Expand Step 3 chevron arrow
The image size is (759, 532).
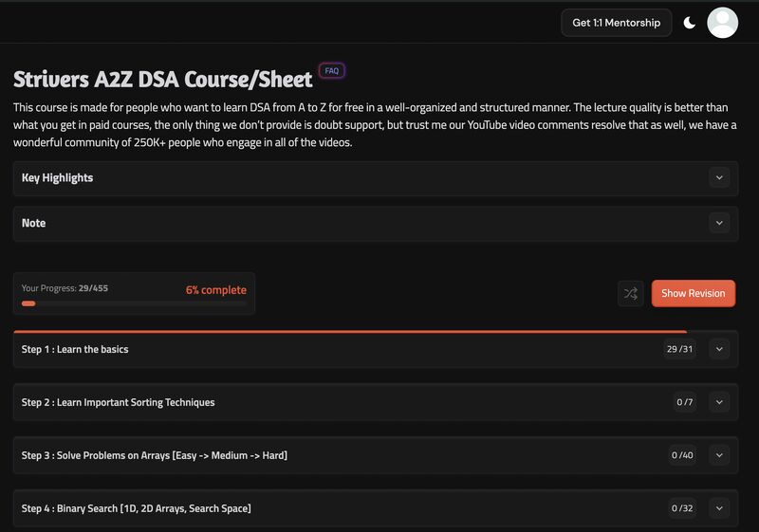pos(719,455)
